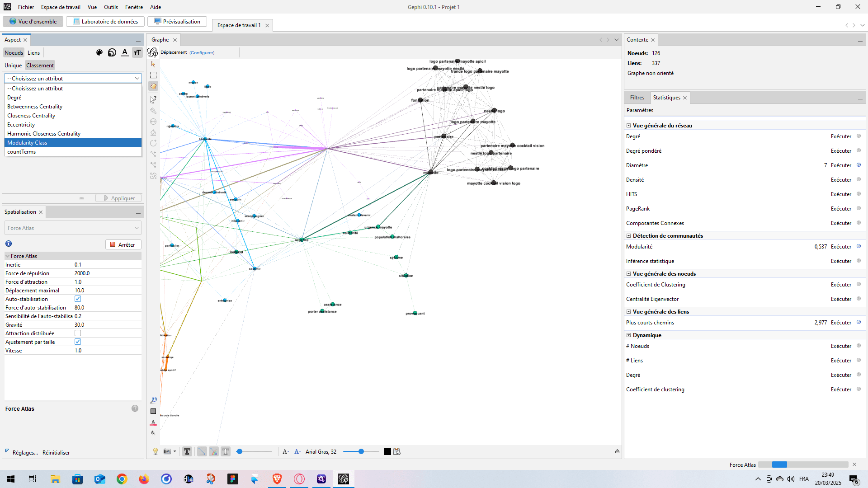Toggle node labels with bold T icon
This screenshot has height=488, width=868.
[187, 451]
